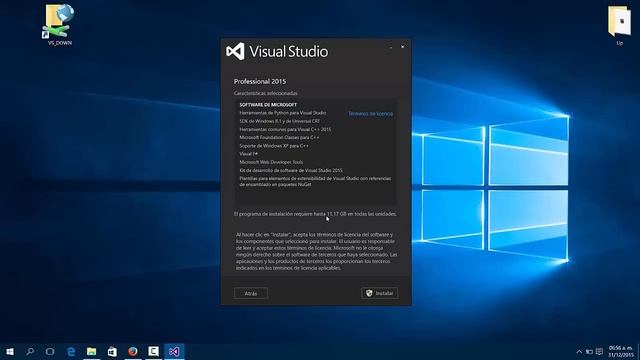The image size is (640, 360).
Task: Close the Visual Studio installer window
Action: point(402,47)
